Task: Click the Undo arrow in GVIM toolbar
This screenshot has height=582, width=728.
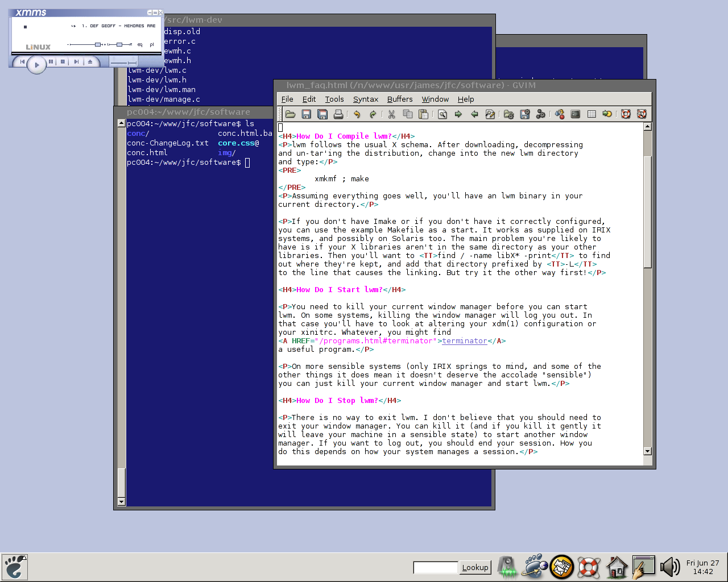Action: 357,114
